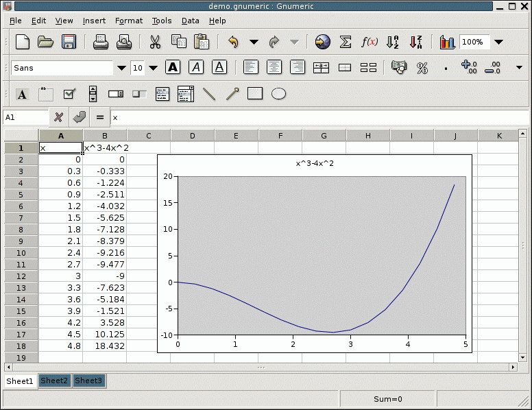Click the Cut scissors icon
Viewport: 532px width, 410px height.
(x=155, y=43)
